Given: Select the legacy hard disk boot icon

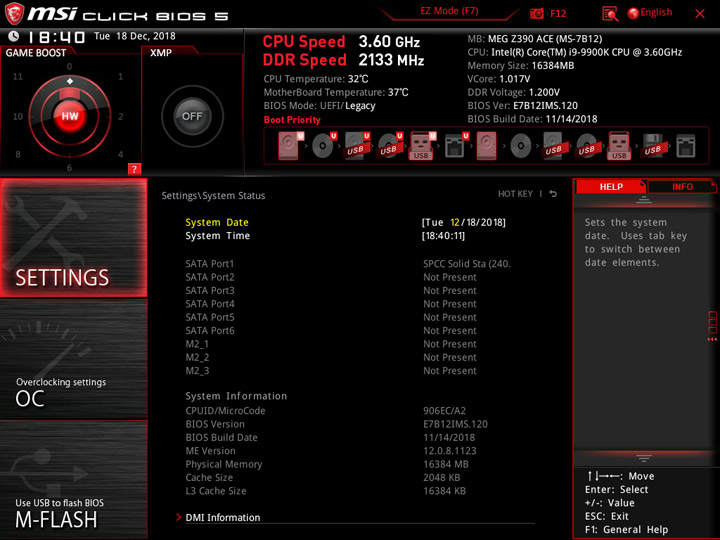Looking at the screenshot, I should pos(486,146).
